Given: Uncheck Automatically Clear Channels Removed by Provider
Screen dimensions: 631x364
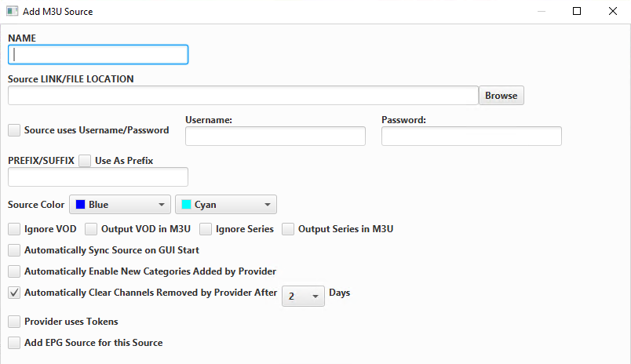Looking at the screenshot, I should pos(14,293).
